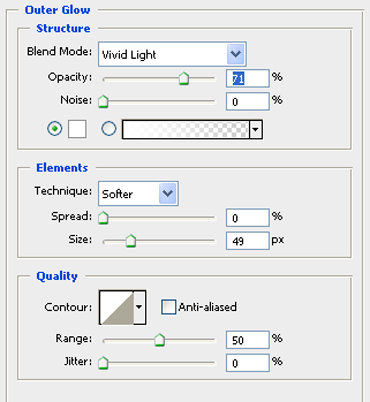This screenshot has height=402, width=370.
Task: Click the Noise percentage field
Action: coord(247,101)
